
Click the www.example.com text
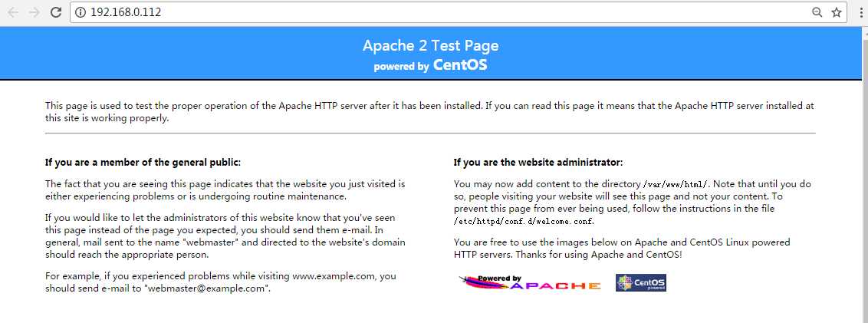coord(334,275)
